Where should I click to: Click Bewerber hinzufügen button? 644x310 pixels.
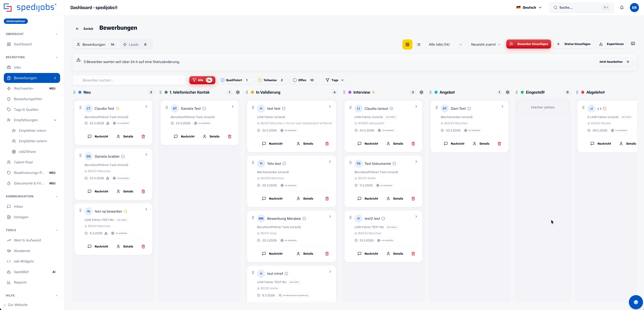[x=529, y=44]
